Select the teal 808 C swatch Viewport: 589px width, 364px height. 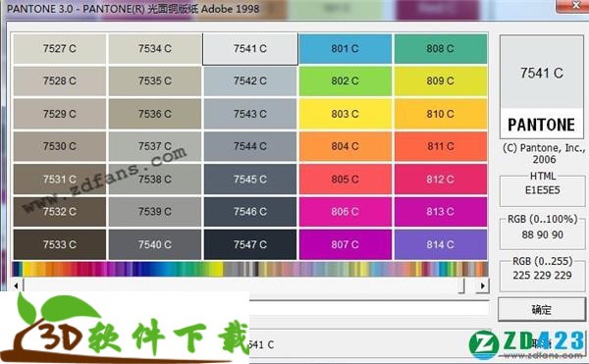pos(441,49)
